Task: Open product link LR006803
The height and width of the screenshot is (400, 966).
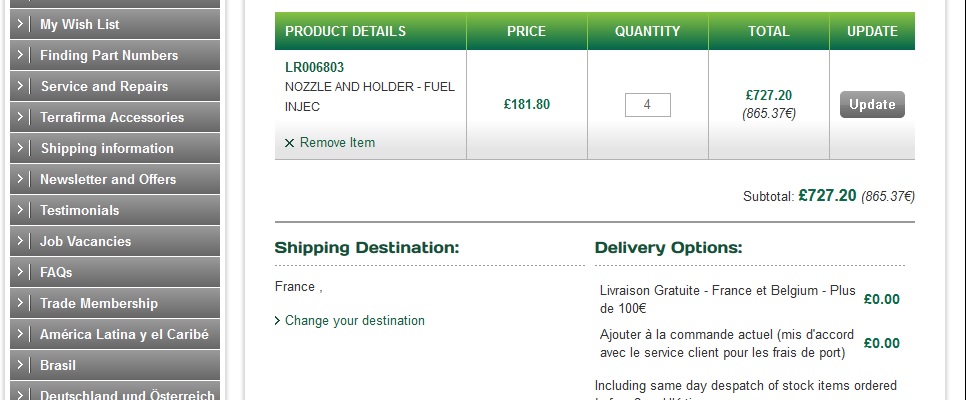Action: (314, 67)
